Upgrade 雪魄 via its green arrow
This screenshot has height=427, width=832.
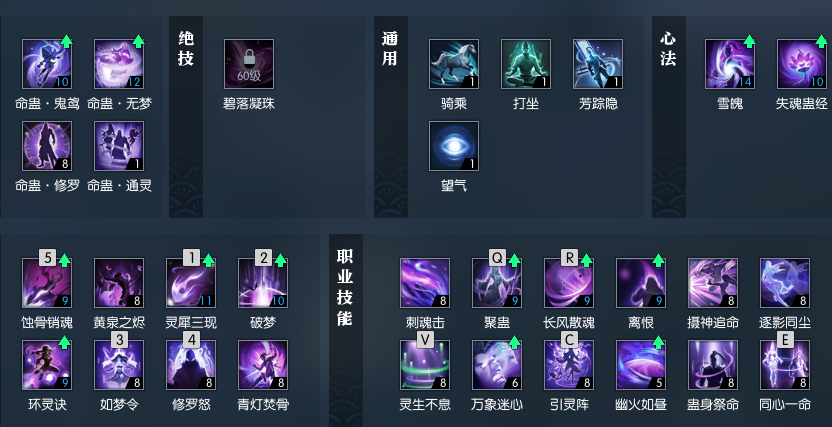pyautogui.click(x=749, y=41)
